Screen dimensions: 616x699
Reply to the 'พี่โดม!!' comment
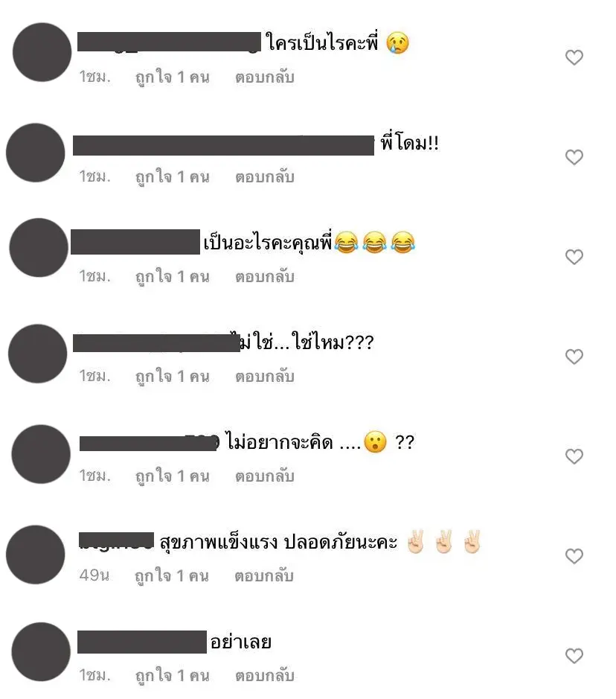pyautogui.click(x=265, y=177)
